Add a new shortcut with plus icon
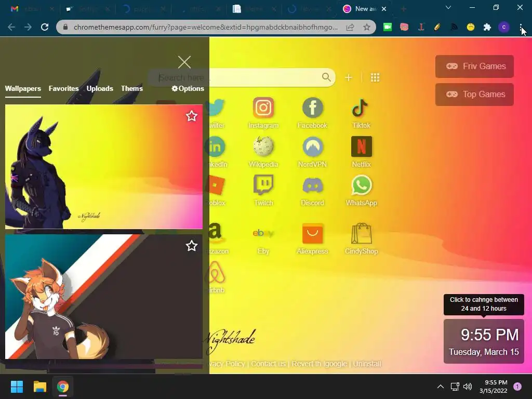 click(349, 78)
